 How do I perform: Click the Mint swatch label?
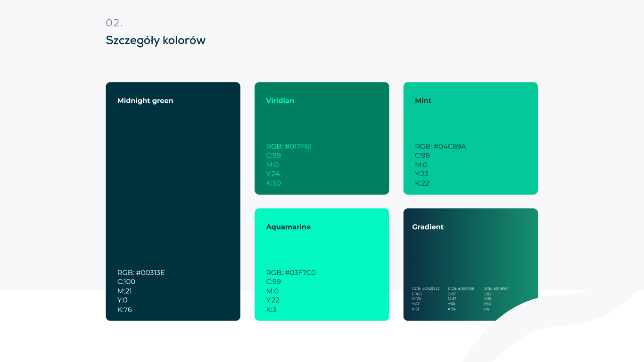coord(423,101)
